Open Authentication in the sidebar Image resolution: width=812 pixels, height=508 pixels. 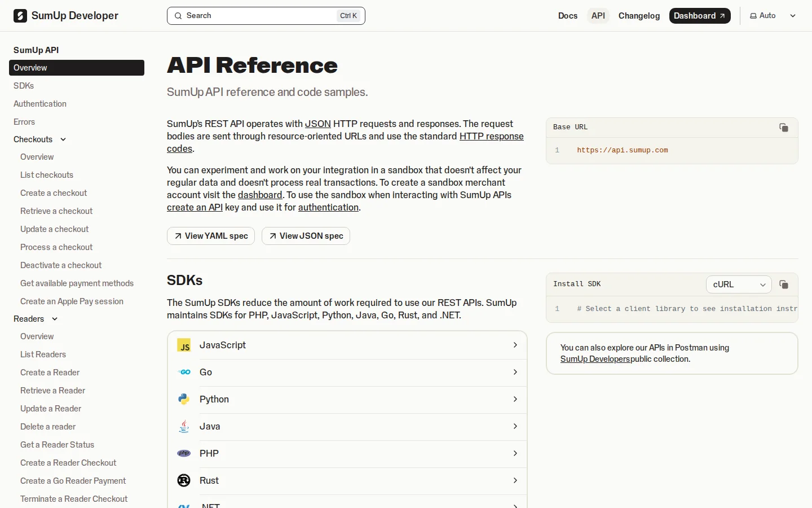pyautogui.click(x=40, y=104)
